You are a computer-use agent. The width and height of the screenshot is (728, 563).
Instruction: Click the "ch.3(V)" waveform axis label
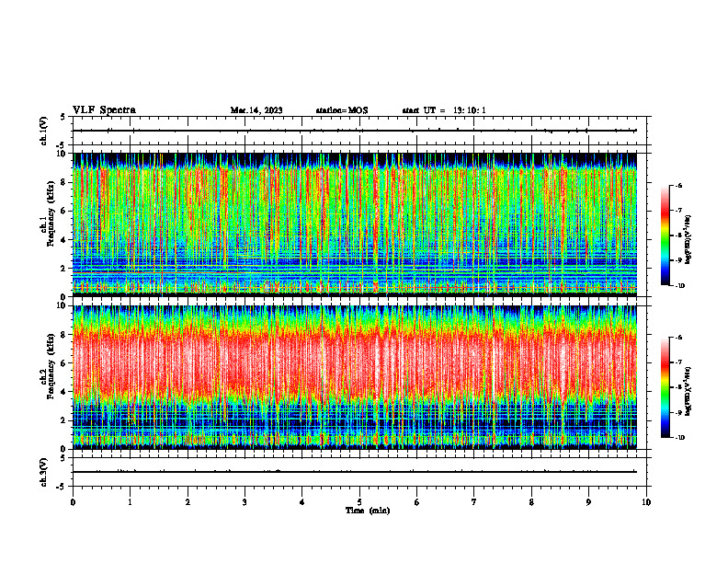tap(43, 472)
